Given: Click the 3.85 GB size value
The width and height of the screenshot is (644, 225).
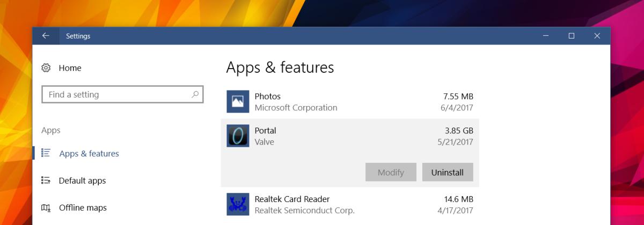Looking at the screenshot, I should click(x=459, y=131).
